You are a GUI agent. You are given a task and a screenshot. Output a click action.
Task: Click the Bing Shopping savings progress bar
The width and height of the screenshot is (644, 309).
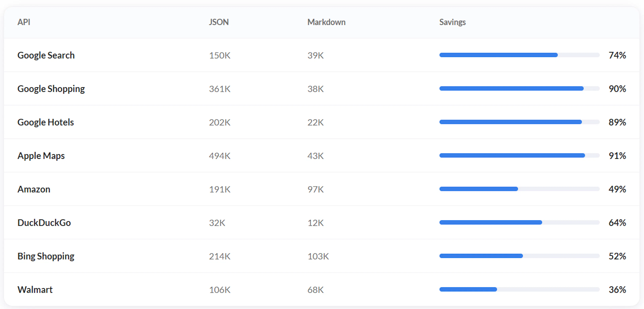(520, 256)
